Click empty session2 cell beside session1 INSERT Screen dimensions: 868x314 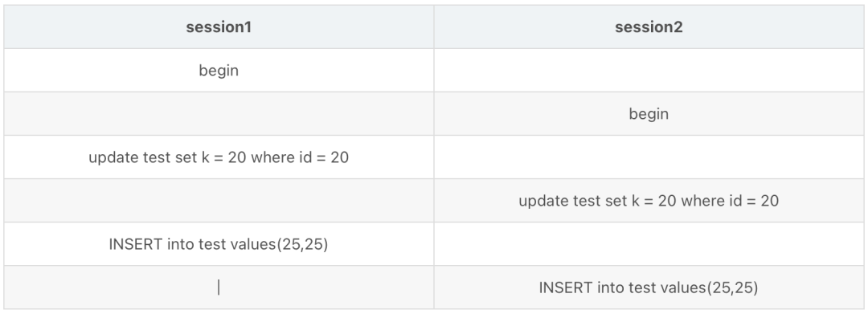649,244
